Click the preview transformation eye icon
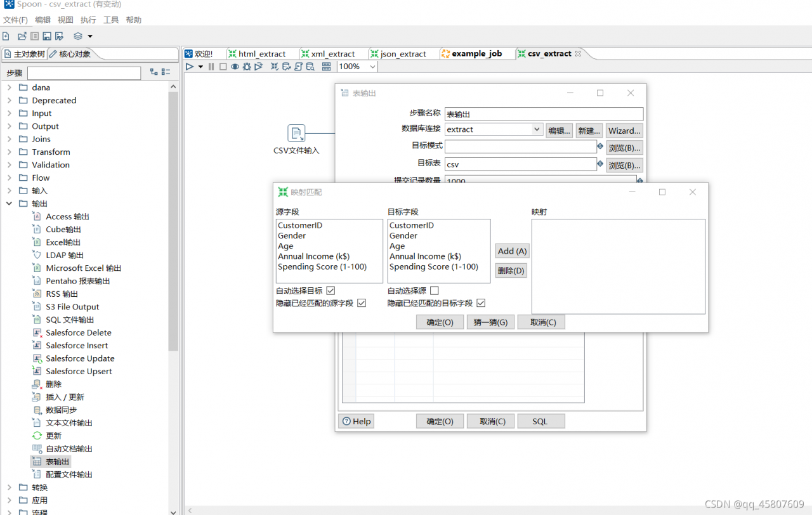Viewport: 812px width, 515px height. coord(235,67)
